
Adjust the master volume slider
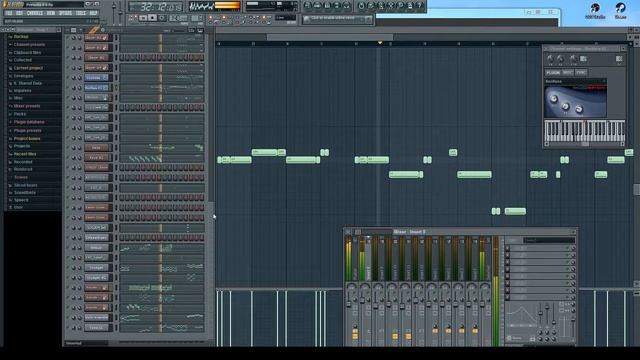pyautogui.click(x=114, y=12)
